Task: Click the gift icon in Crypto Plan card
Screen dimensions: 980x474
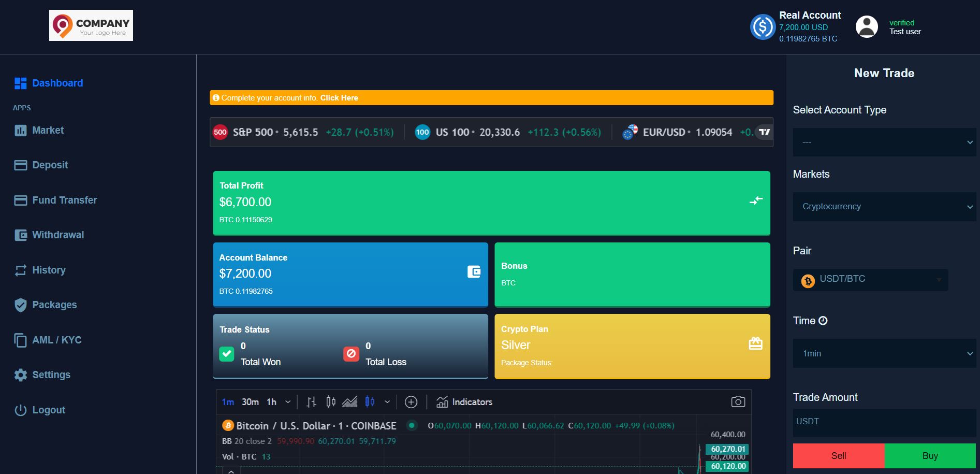Action: coord(755,344)
